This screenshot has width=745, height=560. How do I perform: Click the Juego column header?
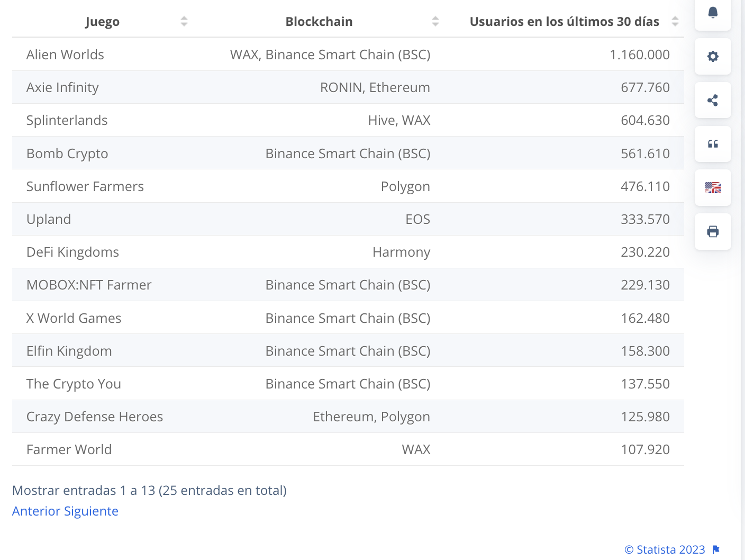point(103,22)
